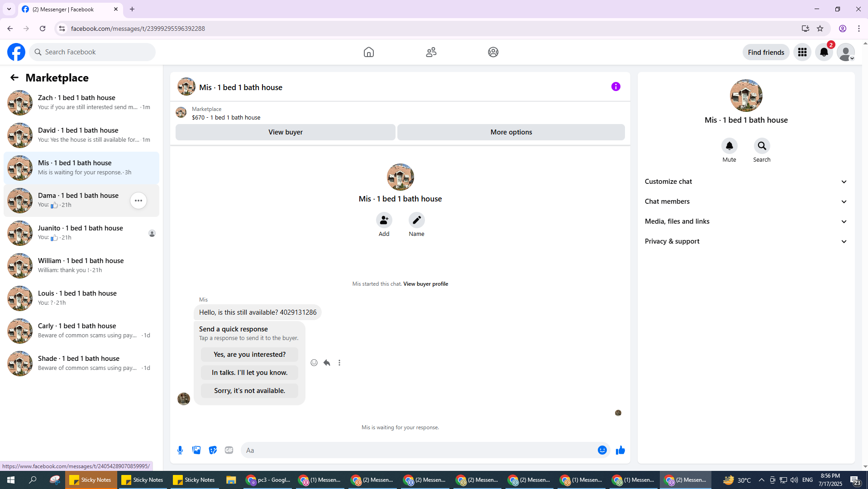
Task: Send a voice clip with microphone icon
Action: pyautogui.click(x=180, y=450)
